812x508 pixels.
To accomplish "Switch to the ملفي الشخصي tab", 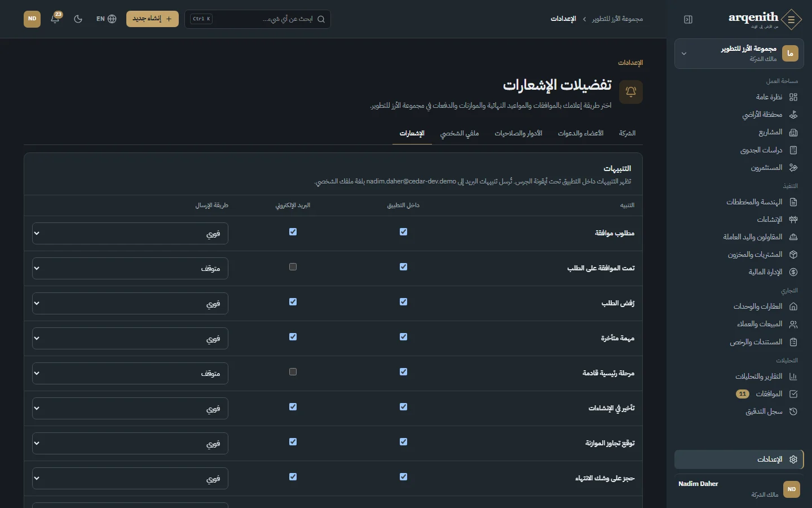I will [460, 133].
